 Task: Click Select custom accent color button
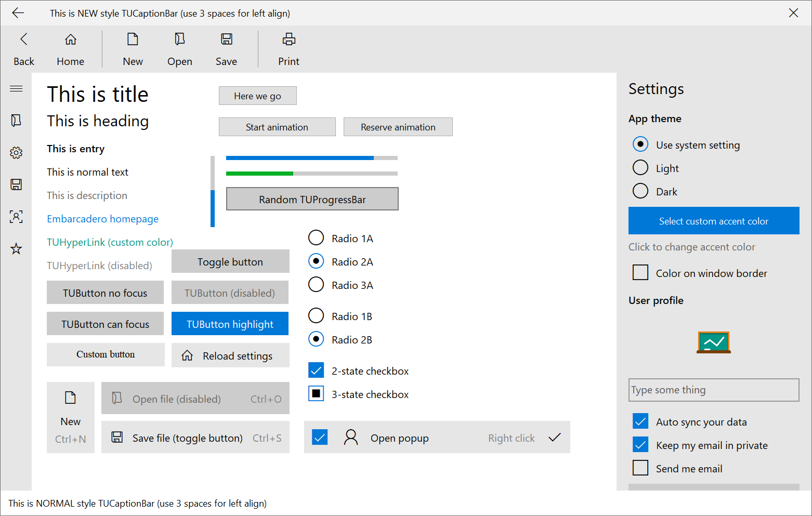pyautogui.click(x=714, y=221)
